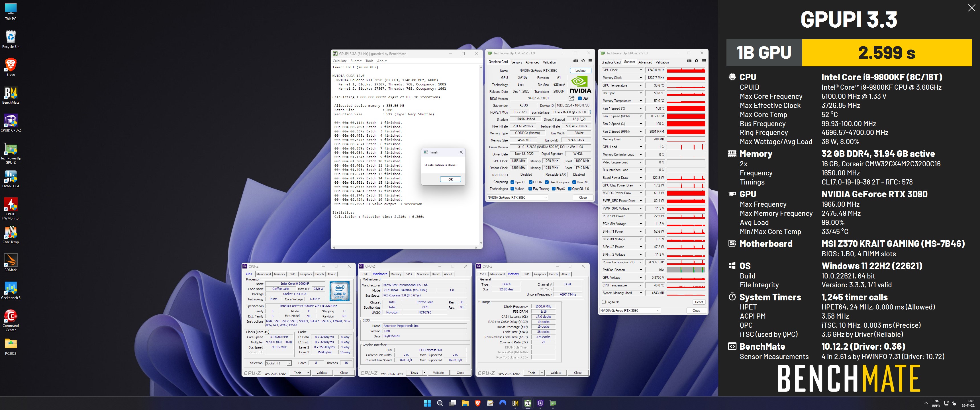This screenshot has width=980, height=410.
Task: Expand the Memory Used sensor dropdown arrow
Action: 641,139
